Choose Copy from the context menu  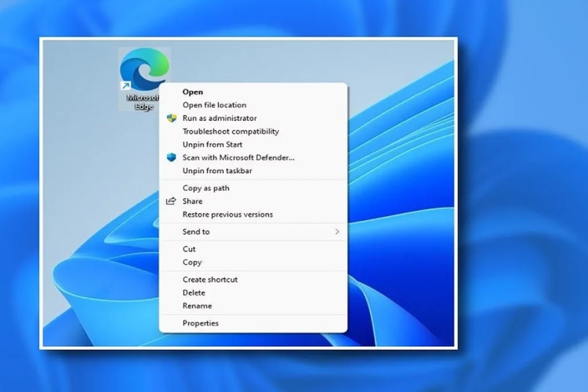(x=253, y=262)
